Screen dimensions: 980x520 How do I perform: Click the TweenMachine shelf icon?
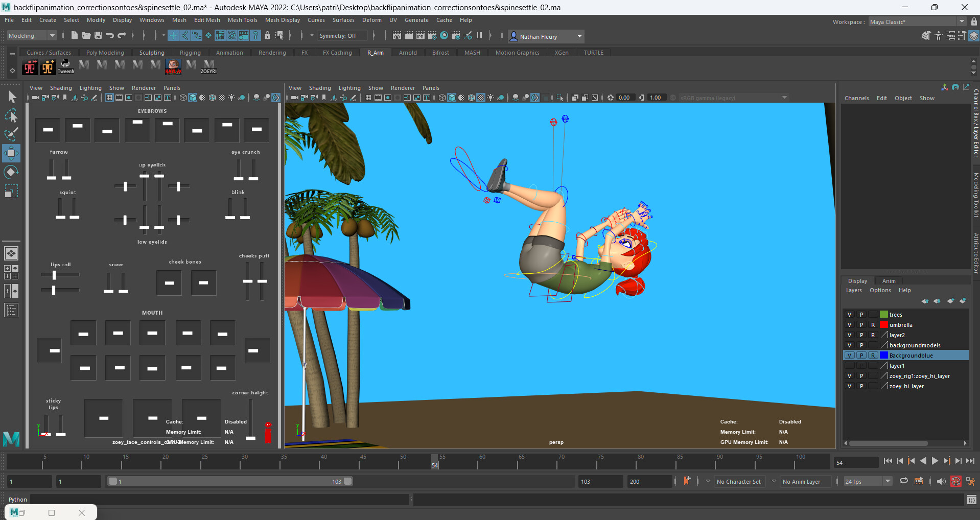click(x=66, y=66)
